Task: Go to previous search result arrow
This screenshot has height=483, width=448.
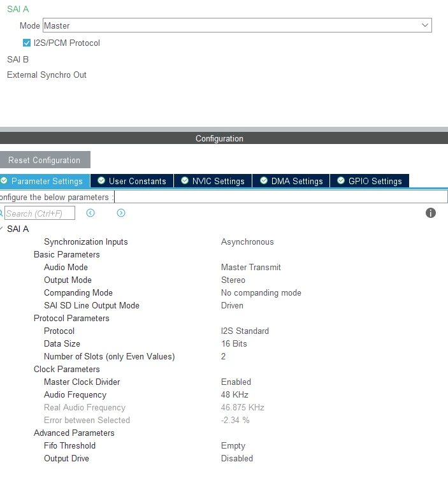Action: pyautogui.click(x=90, y=213)
